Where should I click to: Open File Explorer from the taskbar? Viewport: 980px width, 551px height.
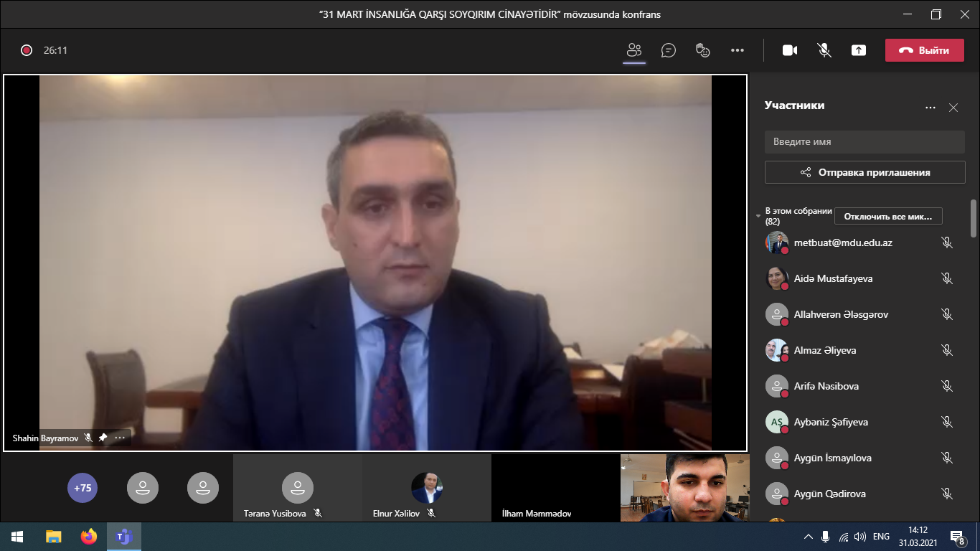[x=54, y=537]
